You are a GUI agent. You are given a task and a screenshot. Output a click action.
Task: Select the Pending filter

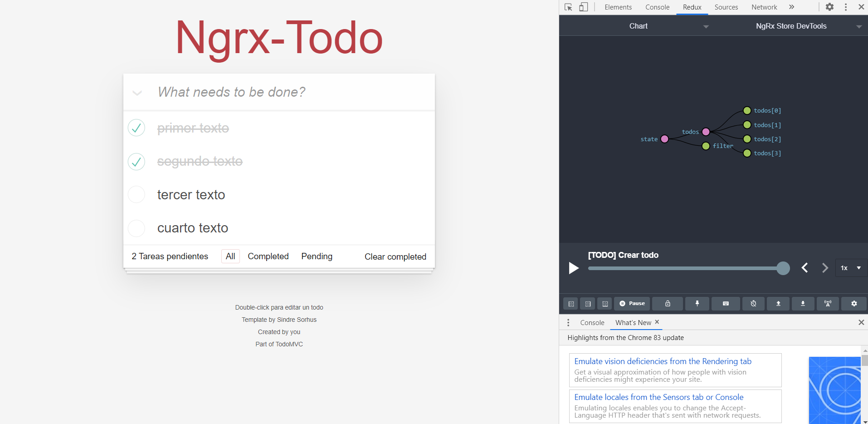point(317,256)
